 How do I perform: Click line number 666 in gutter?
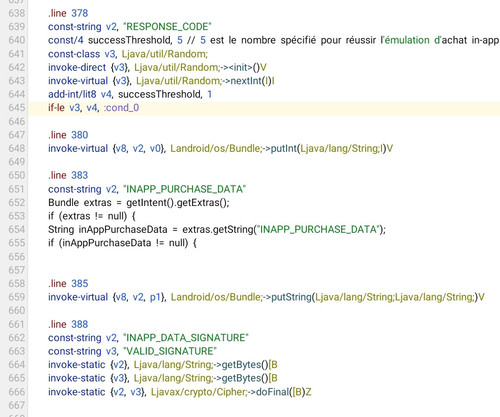17,392
